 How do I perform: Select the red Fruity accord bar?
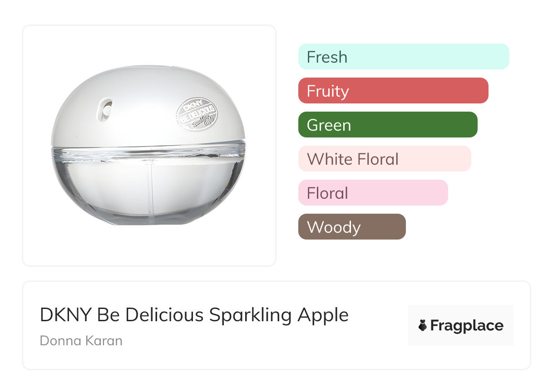point(393,91)
